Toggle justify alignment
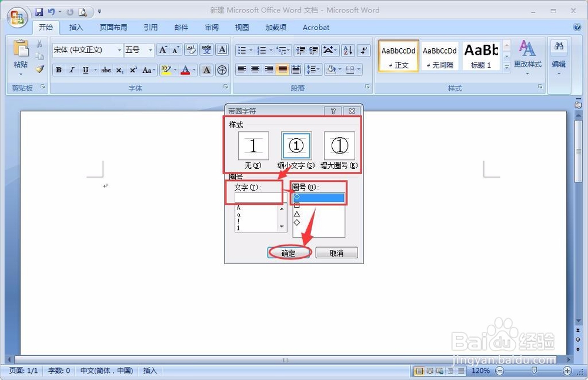Screen dimensions: 588x380 pyautogui.click(x=282, y=69)
